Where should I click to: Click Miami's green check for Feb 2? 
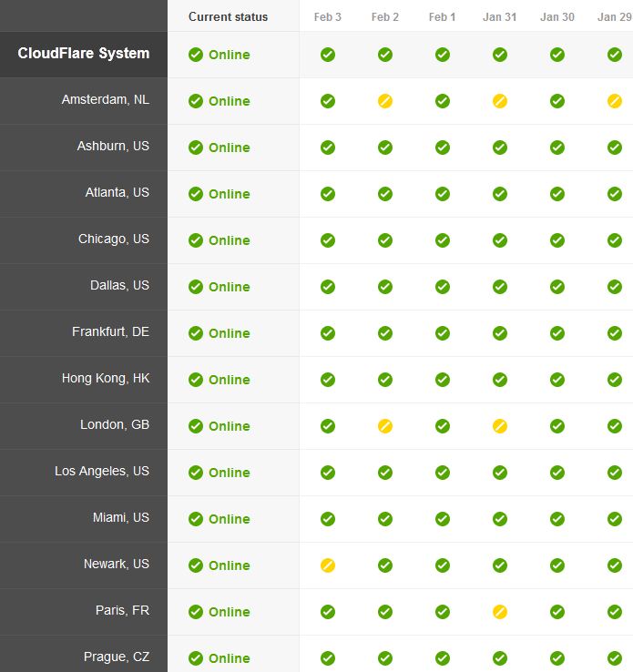click(x=385, y=519)
